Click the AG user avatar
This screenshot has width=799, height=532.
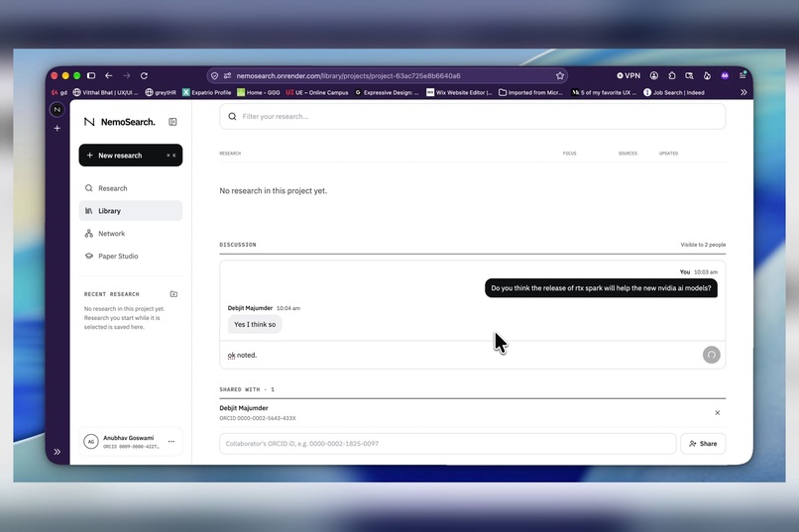tap(90, 442)
